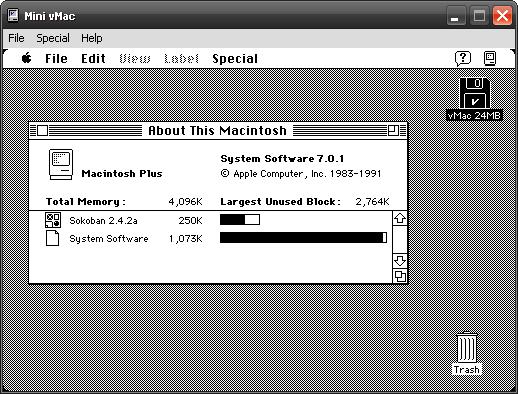This screenshot has width=518, height=394.
Task: Click the Mini vMac title bar icon
Action: point(13,15)
